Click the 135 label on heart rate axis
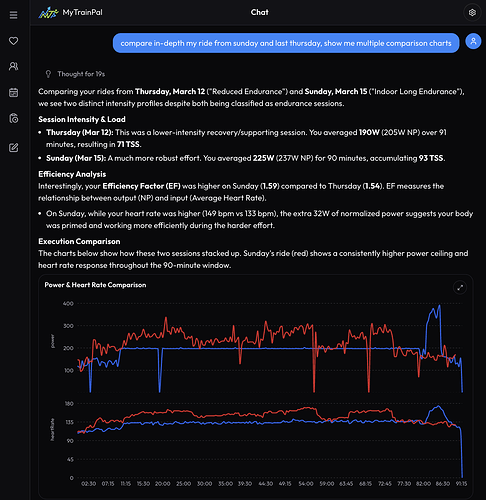This screenshot has width=486, height=500. (x=69, y=422)
